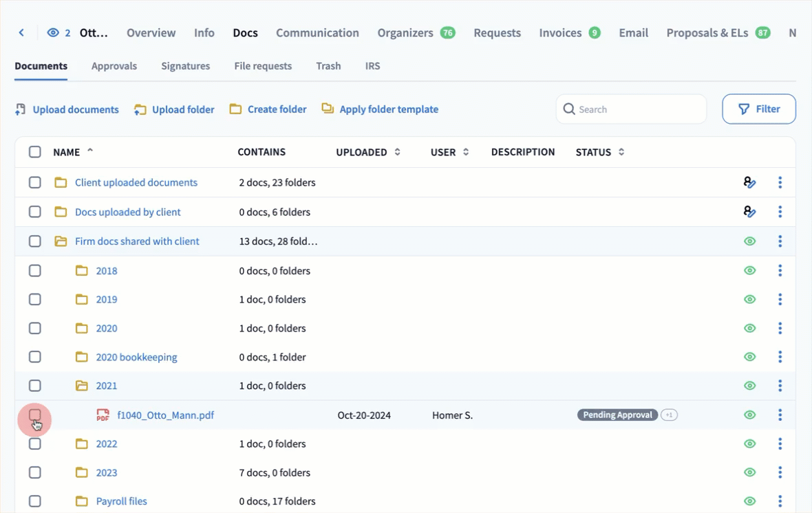Check the box for f1040_Otto_Mann.pdf
The height and width of the screenshot is (513, 812).
click(x=35, y=415)
